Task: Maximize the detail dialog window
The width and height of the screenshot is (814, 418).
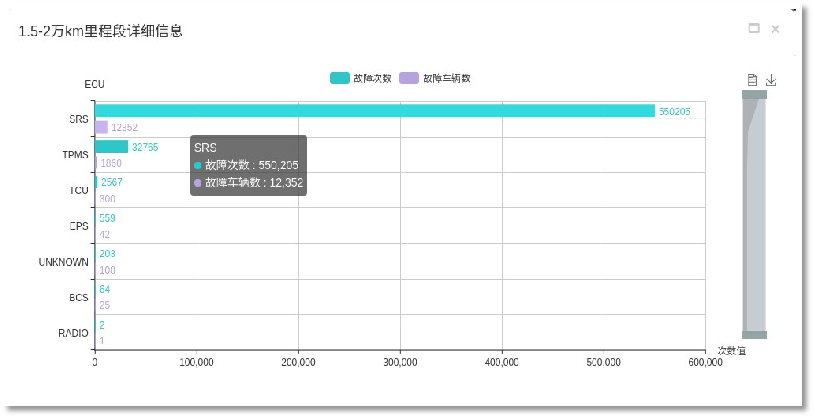Action: pos(754,29)
